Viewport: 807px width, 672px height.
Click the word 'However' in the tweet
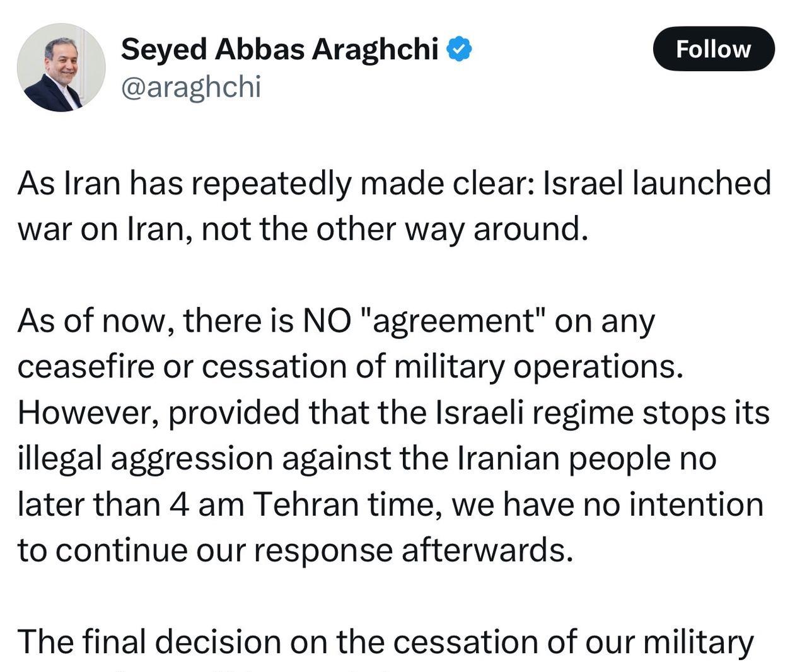[84, 413]
